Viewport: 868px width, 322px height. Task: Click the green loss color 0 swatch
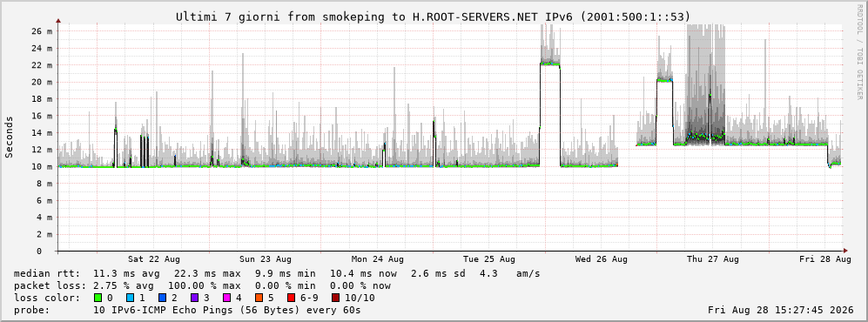click(98, 298)
